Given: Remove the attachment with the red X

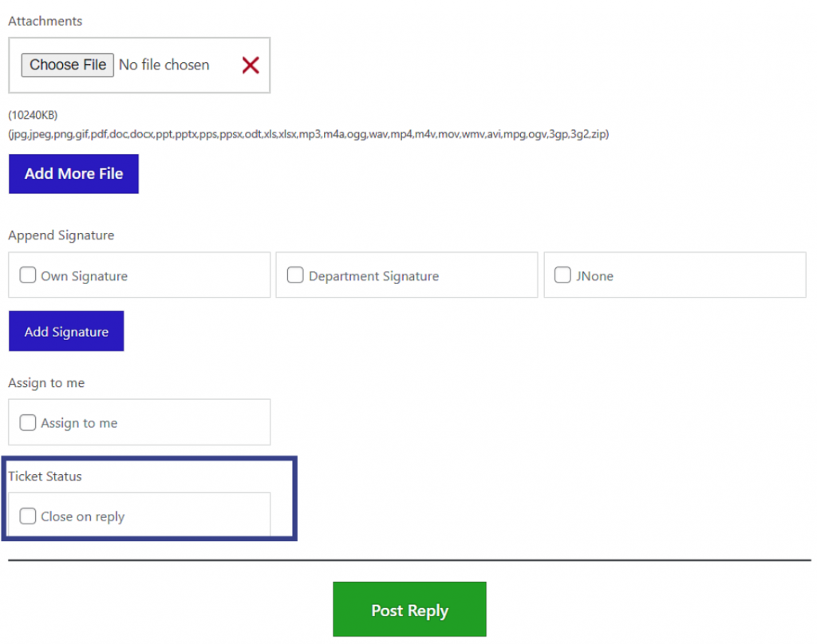Looking at the screenshot, I should coord(250,65).
